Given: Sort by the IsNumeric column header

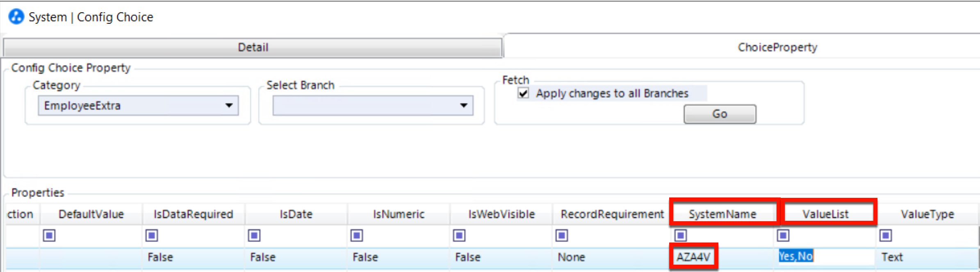Looking at the screenshot, I should (399, 214).
